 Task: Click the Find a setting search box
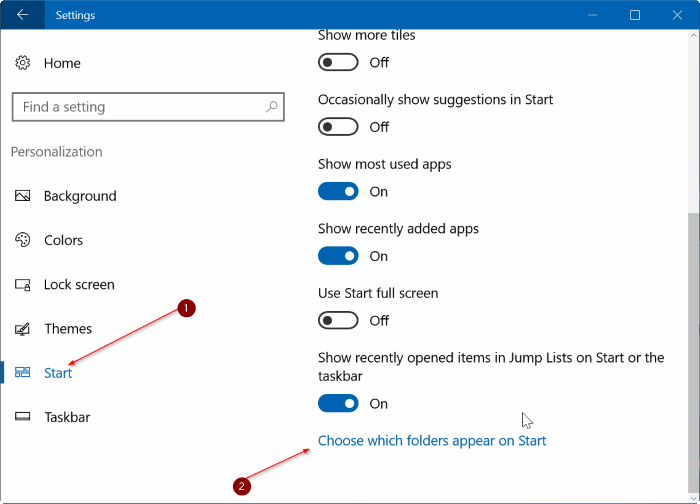[148, 107]
